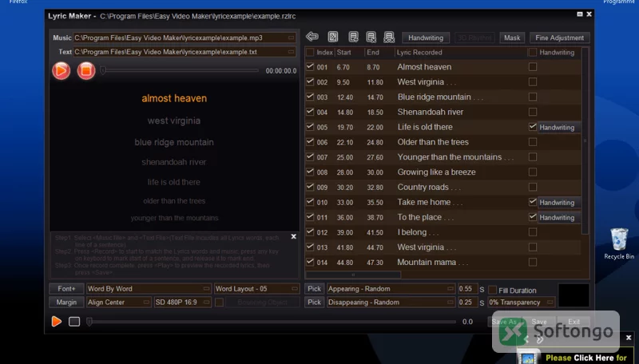
Task: Click Pick for Disappearing effect
Action: [314, 302]
